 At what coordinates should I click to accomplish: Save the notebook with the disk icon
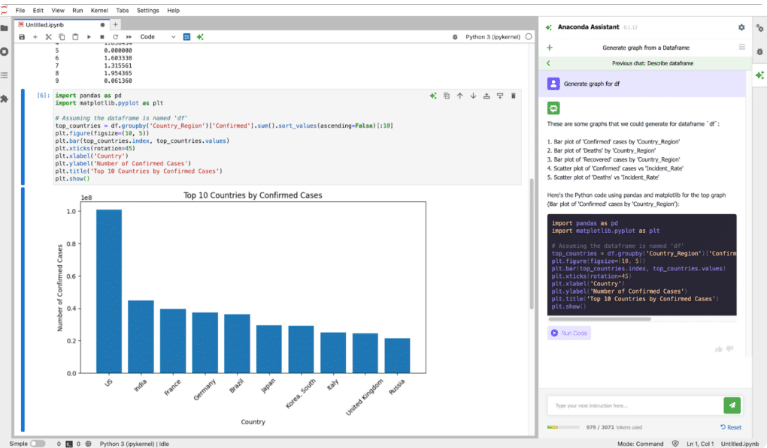pos(22,37)
